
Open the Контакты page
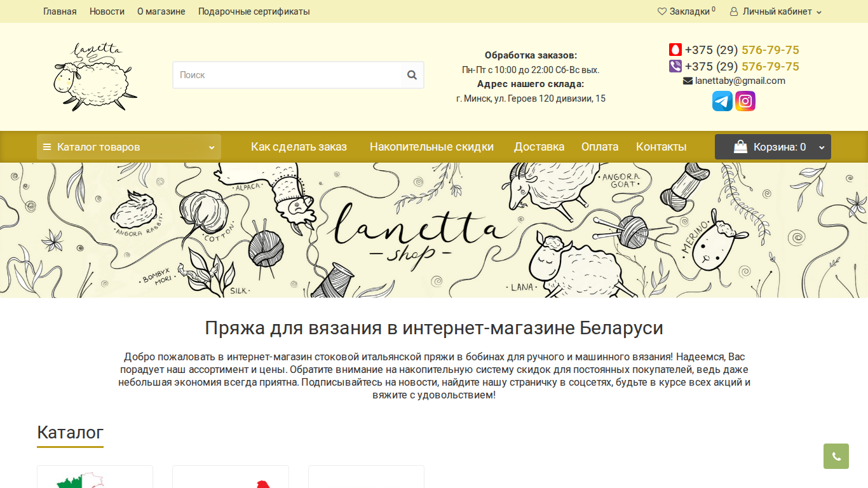coord(661,147)
